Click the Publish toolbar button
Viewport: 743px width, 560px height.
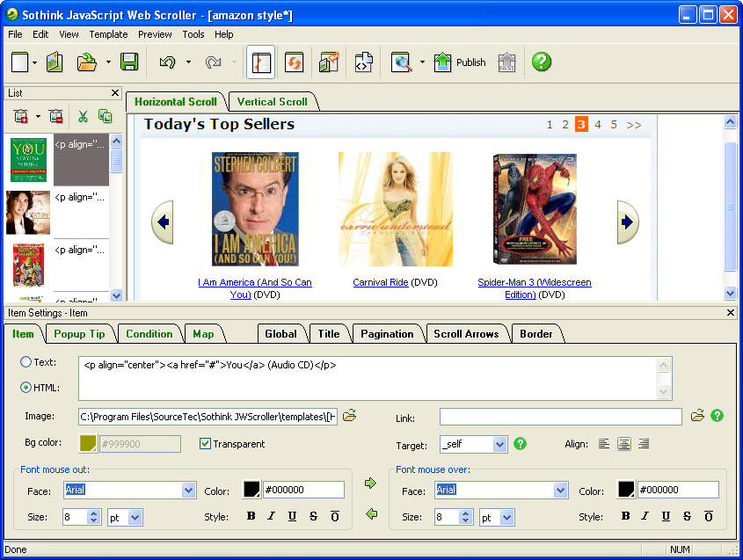(x=459, y=62)
